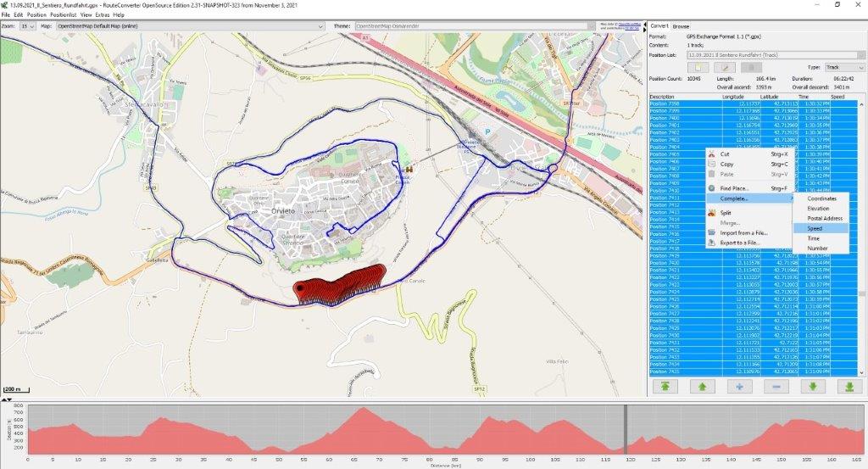Open the Map selection combo box

(186, 26)
